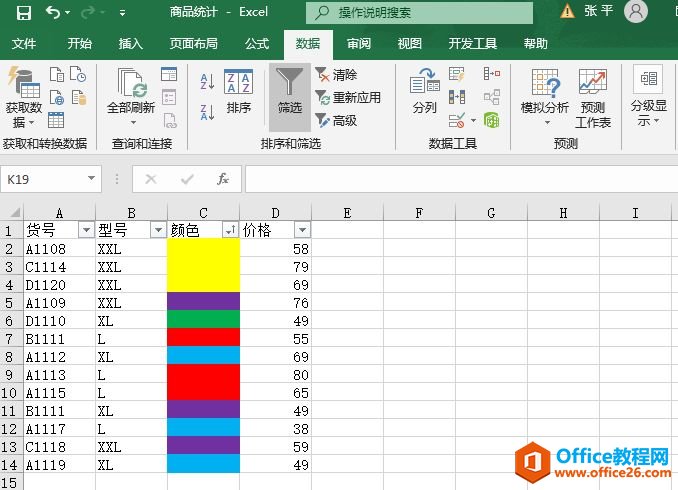The image size is (678, 490).
Task: Click Recent Sources icon
Action: pyautogui.click(x=78, y=74)
